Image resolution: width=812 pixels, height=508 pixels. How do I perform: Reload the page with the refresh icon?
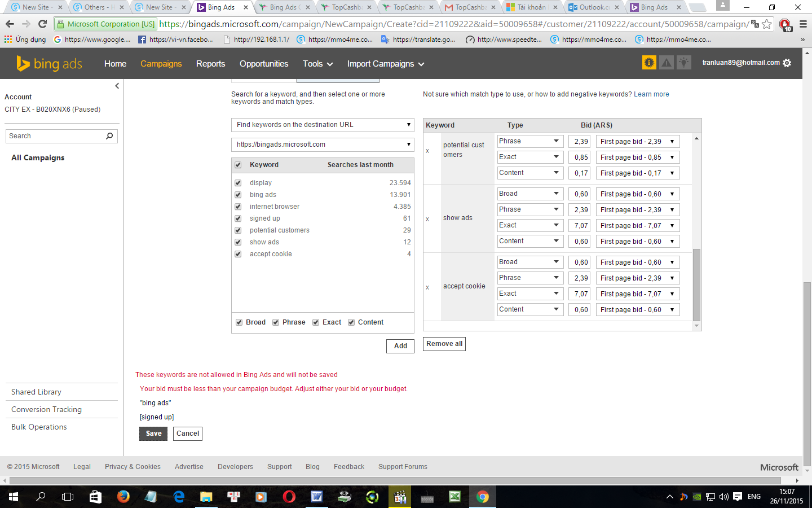42,24
